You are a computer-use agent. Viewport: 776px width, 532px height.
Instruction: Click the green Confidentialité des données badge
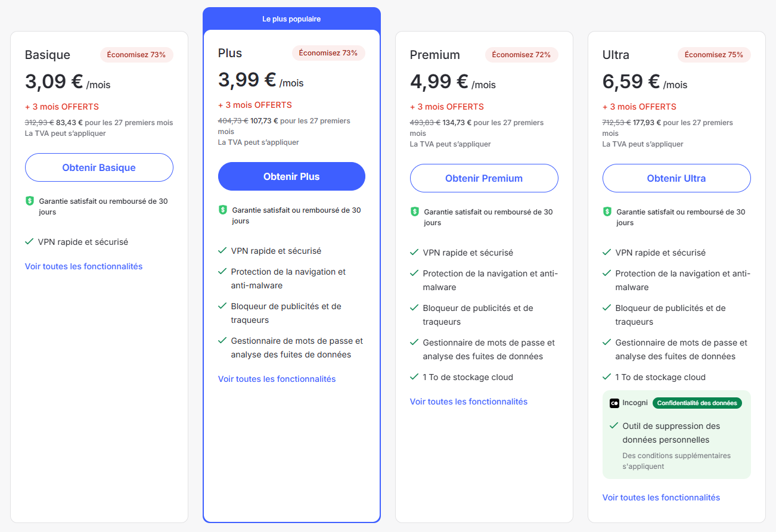697,403
